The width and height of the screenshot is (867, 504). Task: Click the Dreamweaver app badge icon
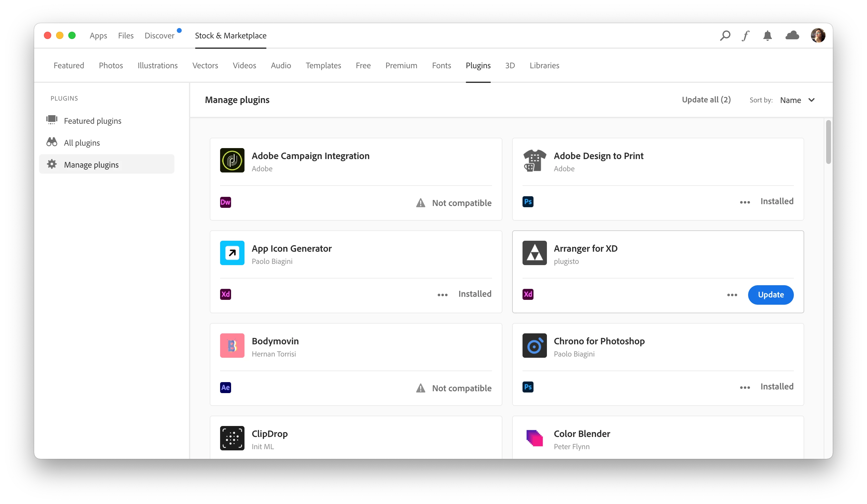[225, 202]
